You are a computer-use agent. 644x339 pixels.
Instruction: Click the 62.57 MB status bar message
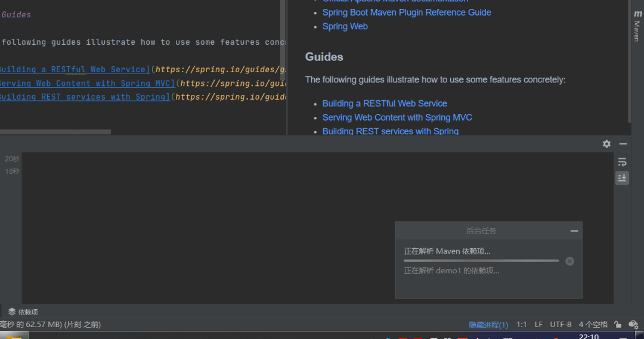(x=50, y=325)
